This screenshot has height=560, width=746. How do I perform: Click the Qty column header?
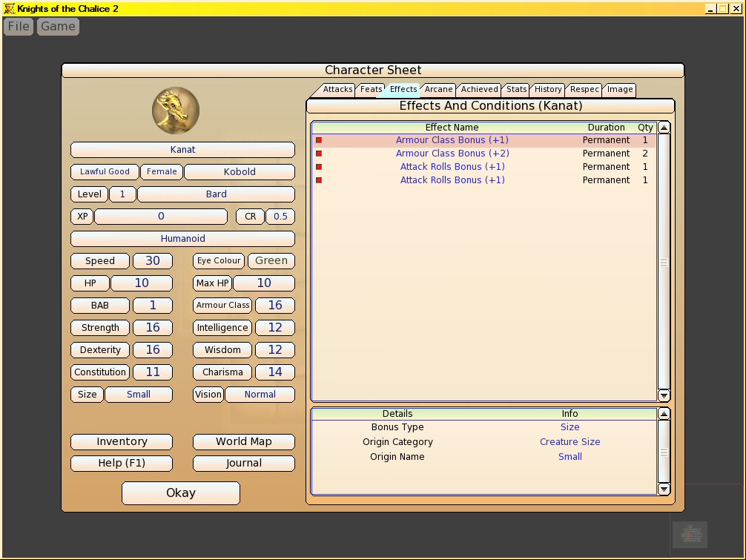pyautogui.click(x=645, y=128)
